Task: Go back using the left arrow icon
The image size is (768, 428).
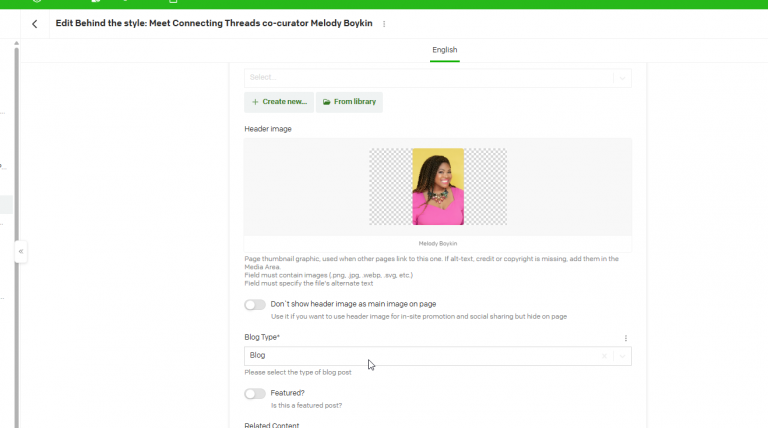Action: (34, 24)
